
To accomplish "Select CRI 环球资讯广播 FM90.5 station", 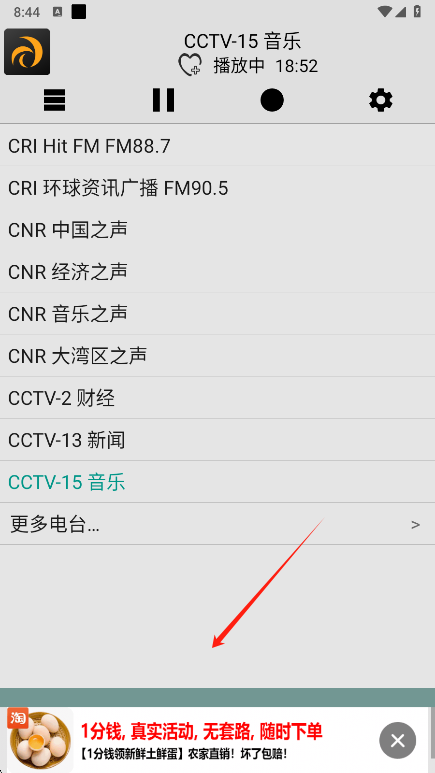I will pyautogui.click(x=218, y=187).
